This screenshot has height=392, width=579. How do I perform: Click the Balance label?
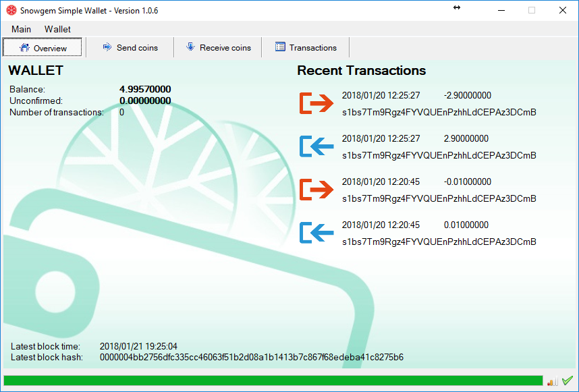coord(27,89)
